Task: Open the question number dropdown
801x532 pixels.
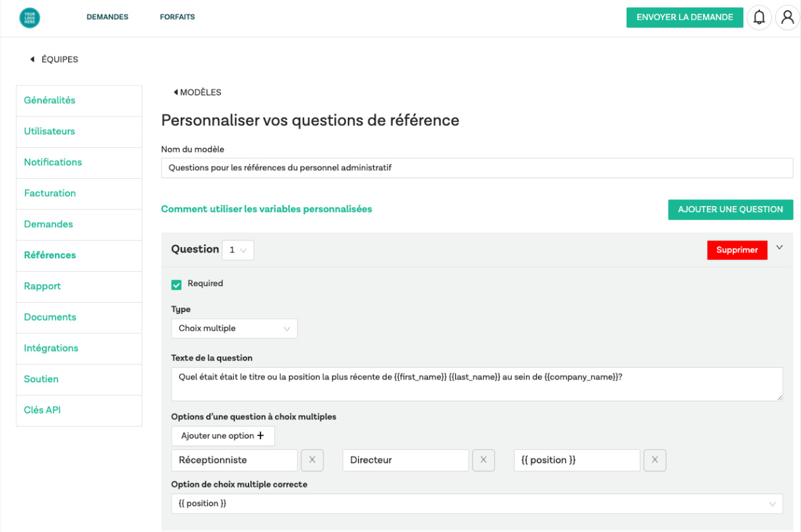Action: [237, 250]
